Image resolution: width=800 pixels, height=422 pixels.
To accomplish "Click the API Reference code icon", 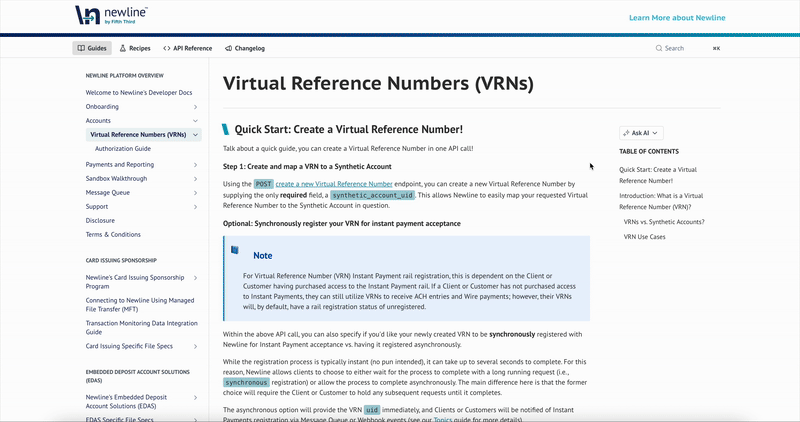I will coord(166,48).
